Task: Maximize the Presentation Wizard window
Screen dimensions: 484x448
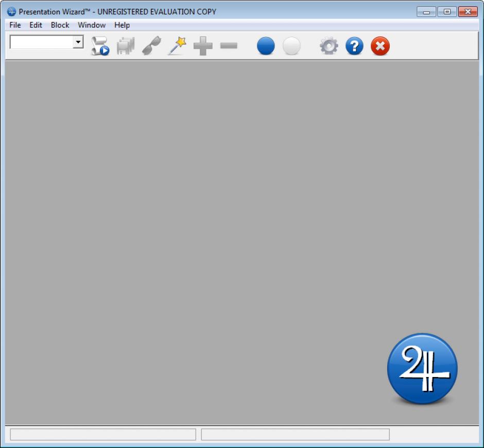Action: tap(447, 12)
